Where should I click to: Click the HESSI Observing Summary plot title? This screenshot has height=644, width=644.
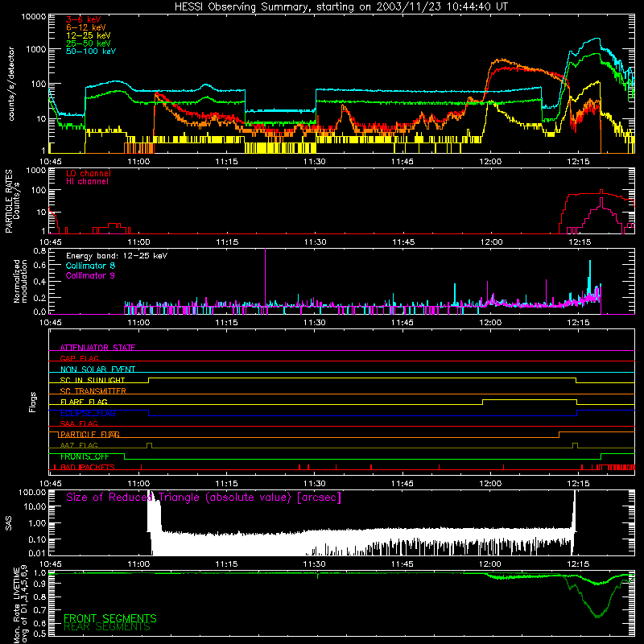click(341, 7)
